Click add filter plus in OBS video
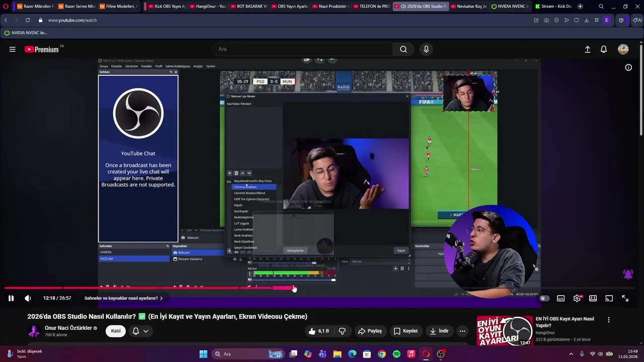This screenshot has width=644, height=362. (x=230, y=173)
